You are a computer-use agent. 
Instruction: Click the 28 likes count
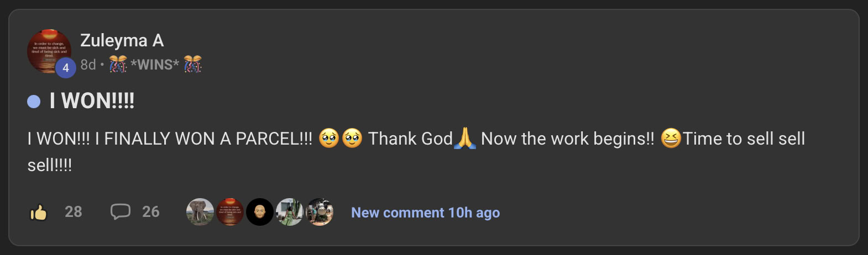click(x=74, y=212)
